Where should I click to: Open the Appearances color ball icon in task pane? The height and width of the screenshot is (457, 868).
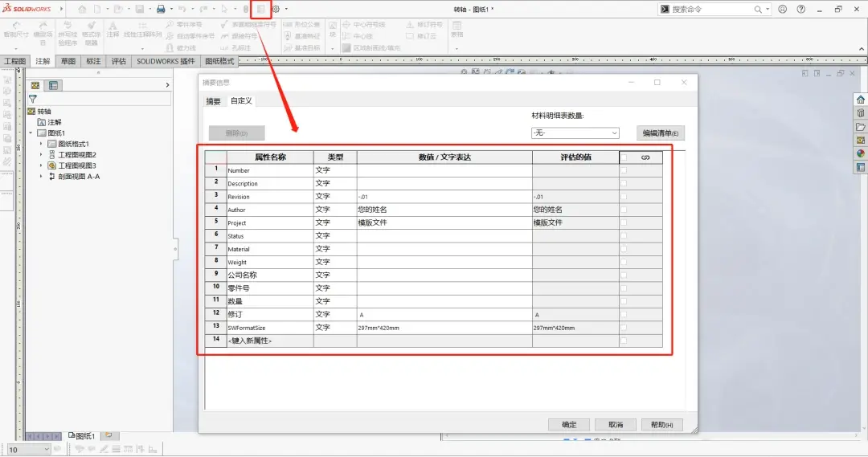coord(860,153)
